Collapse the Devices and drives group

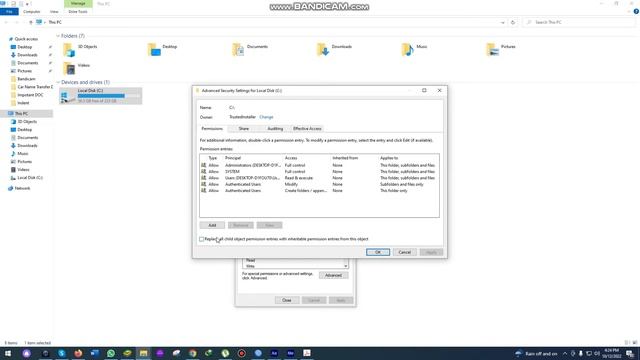click(x=58, y=82)
